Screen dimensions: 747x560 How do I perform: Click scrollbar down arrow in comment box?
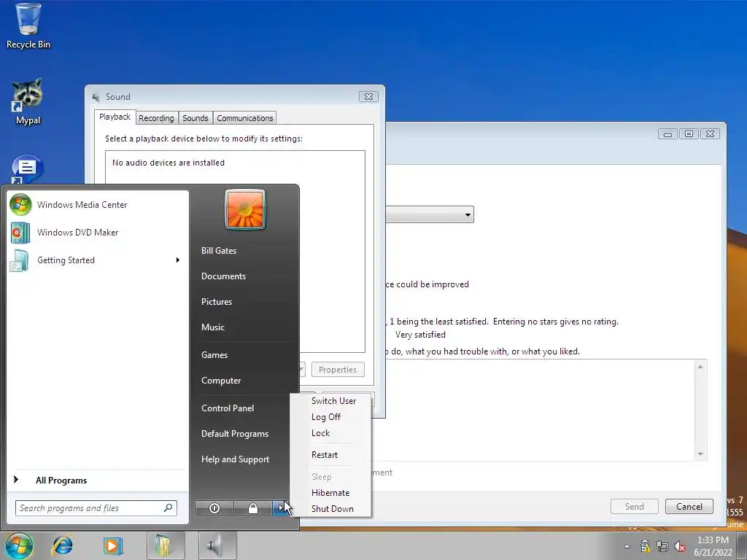point(700,454)
